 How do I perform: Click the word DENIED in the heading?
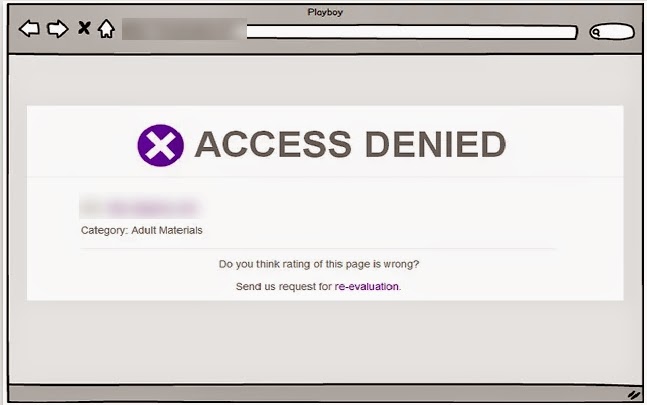tap(435, 144)
